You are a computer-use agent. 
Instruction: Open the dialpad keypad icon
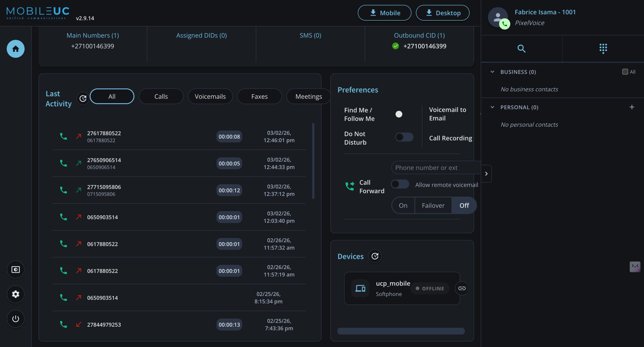pyautogui.click(x=603, y=49)
